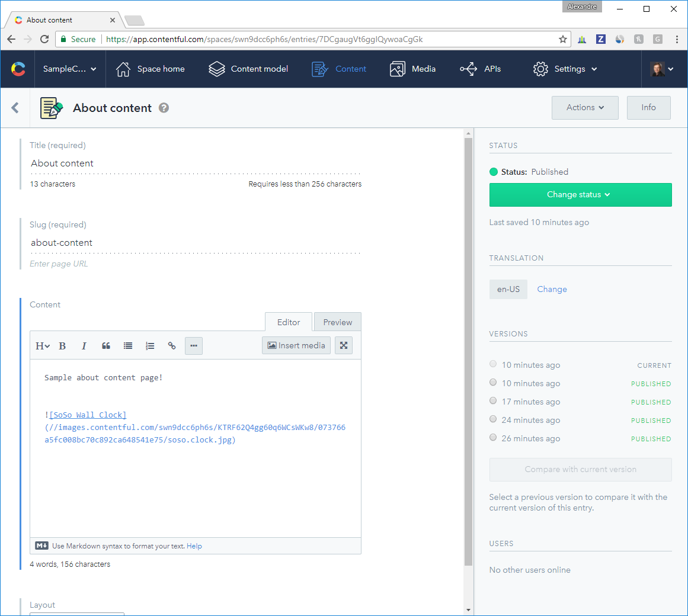This screenshot has height=616, width=688.
Task: Insert a blockquote in the editor
Action: pos(106,345)
